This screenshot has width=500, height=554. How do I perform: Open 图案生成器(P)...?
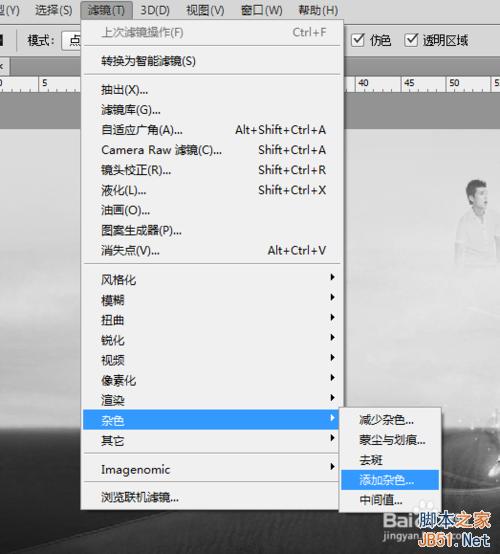click(x=212, y=231)
